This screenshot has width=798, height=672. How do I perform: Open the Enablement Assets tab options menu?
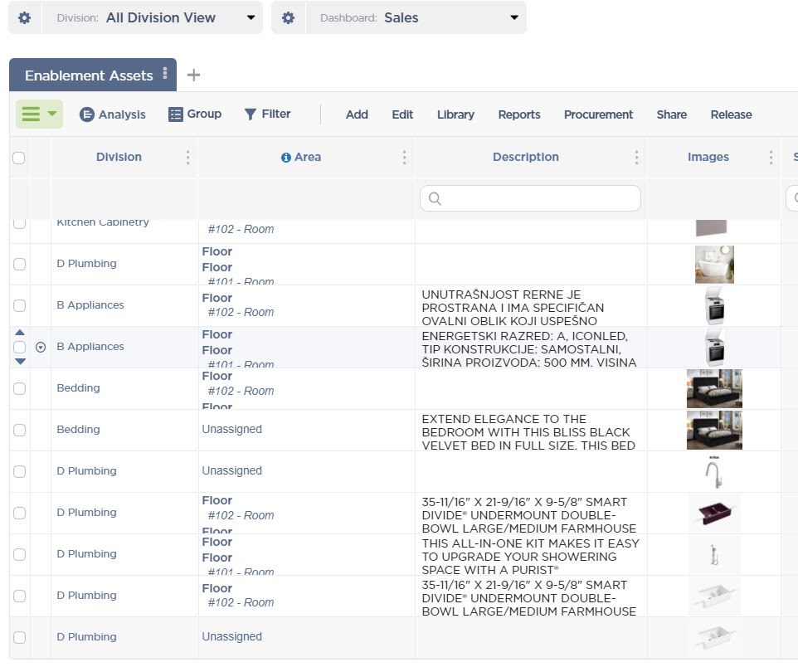pyautogui.click(x=165, y=74)
